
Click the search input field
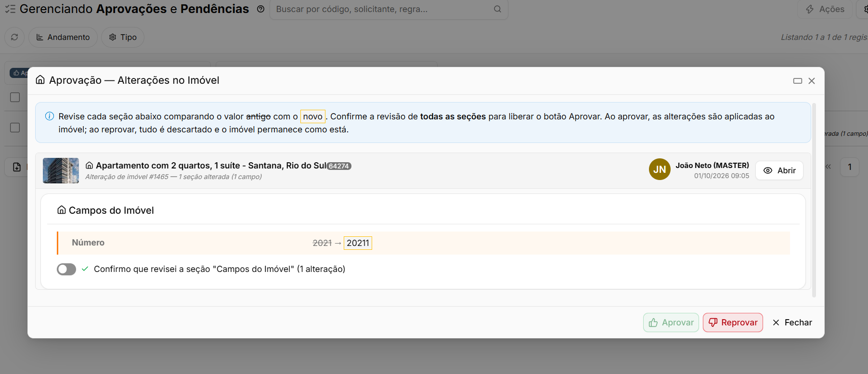(x=389, y=9)
